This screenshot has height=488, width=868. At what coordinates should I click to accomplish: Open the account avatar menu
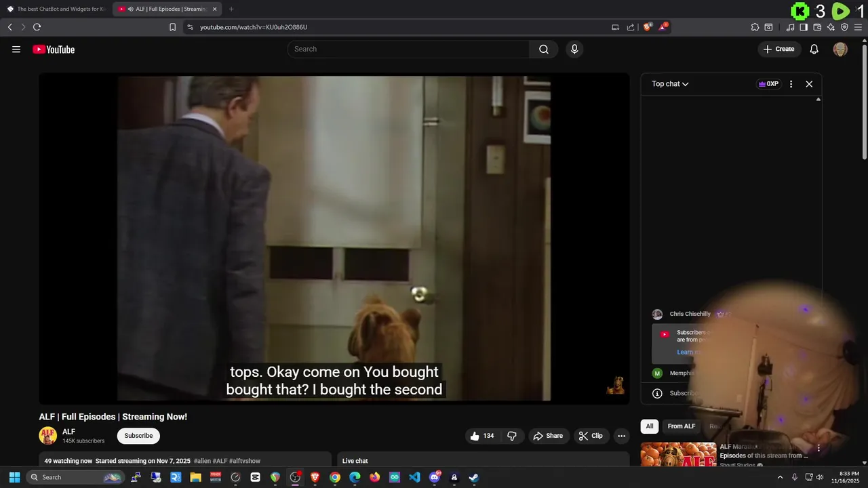[840, 49]
